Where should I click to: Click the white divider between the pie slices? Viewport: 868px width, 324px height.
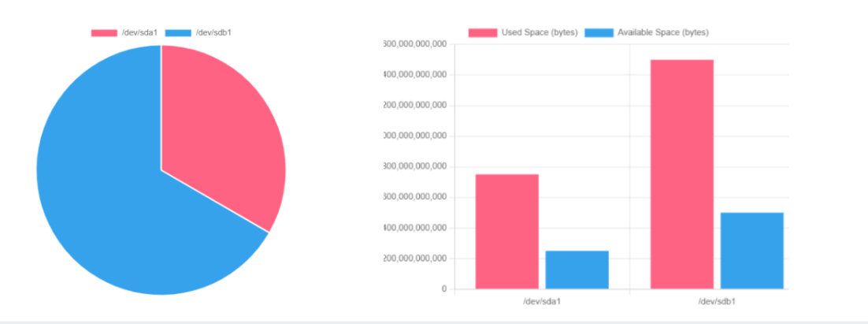[214, 201]
